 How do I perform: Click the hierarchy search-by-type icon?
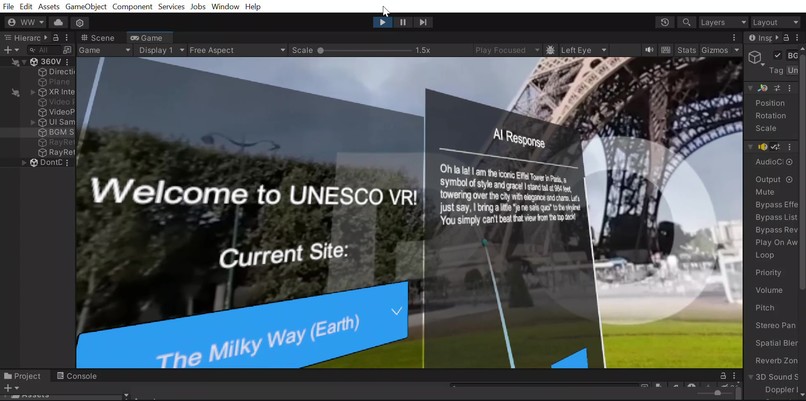point(67,50)
